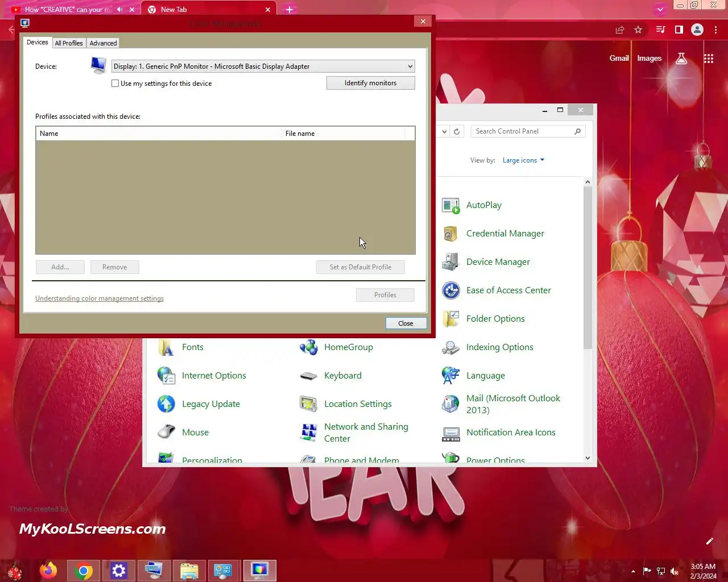Screen dimensions: 728x582
Task: Click the Profiles button
Action: pyautogui.click(x=385, y=295)
